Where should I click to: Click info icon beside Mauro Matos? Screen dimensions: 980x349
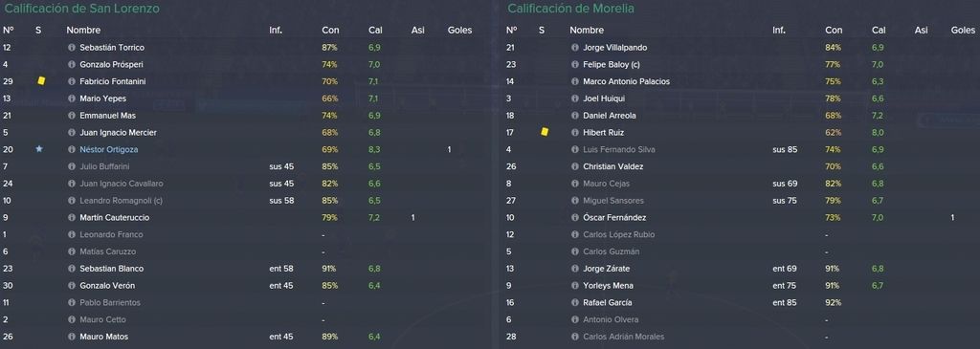click(x=72, y=337)
